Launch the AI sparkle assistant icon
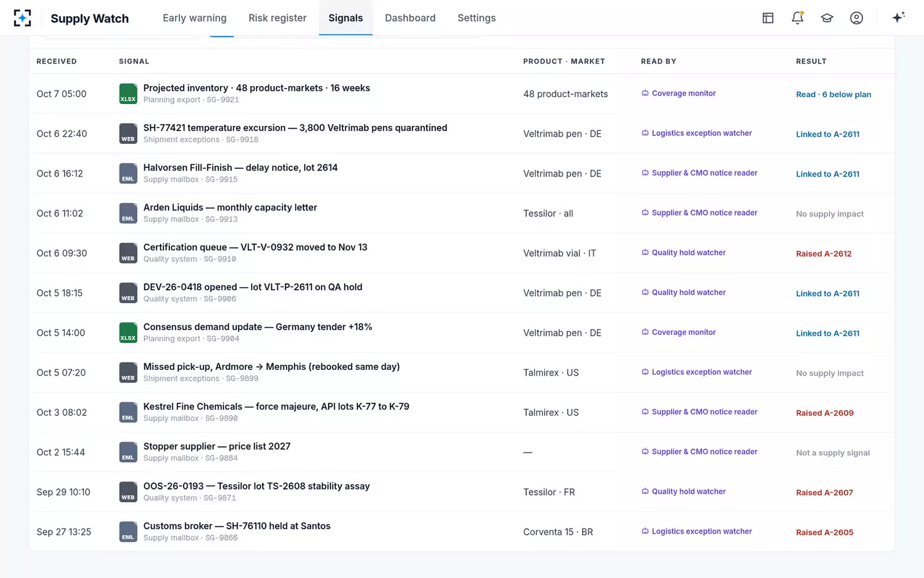Image resolution: width=924 pixels, height=578 pixels. pyautogui.click(x=898, y=17)
